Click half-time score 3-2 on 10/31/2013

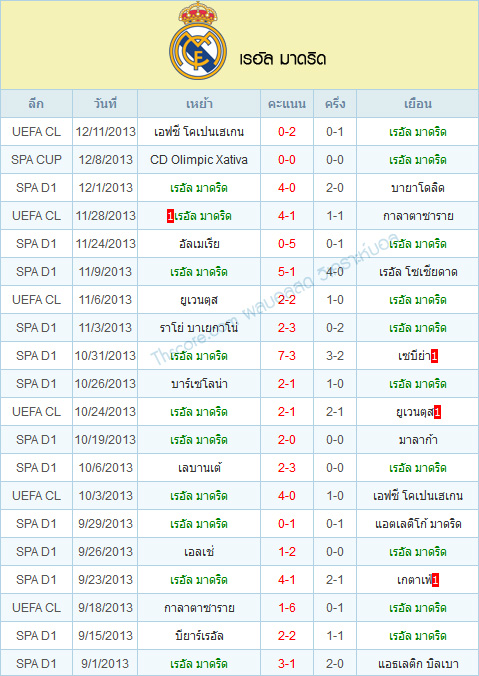335,356
